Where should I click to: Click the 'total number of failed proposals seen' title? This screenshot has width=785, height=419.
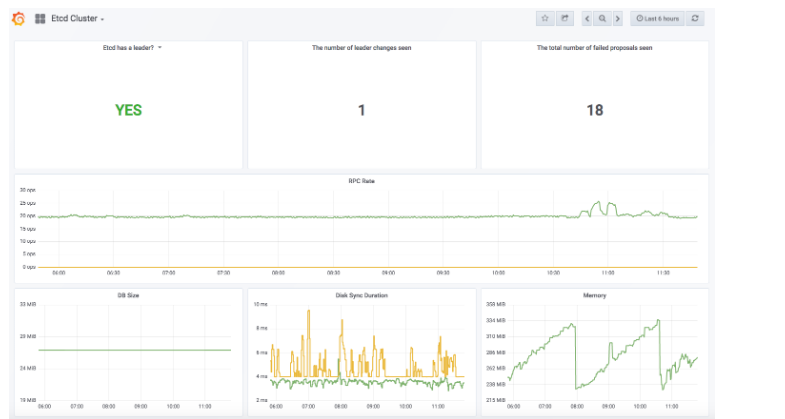click(594, 48)
